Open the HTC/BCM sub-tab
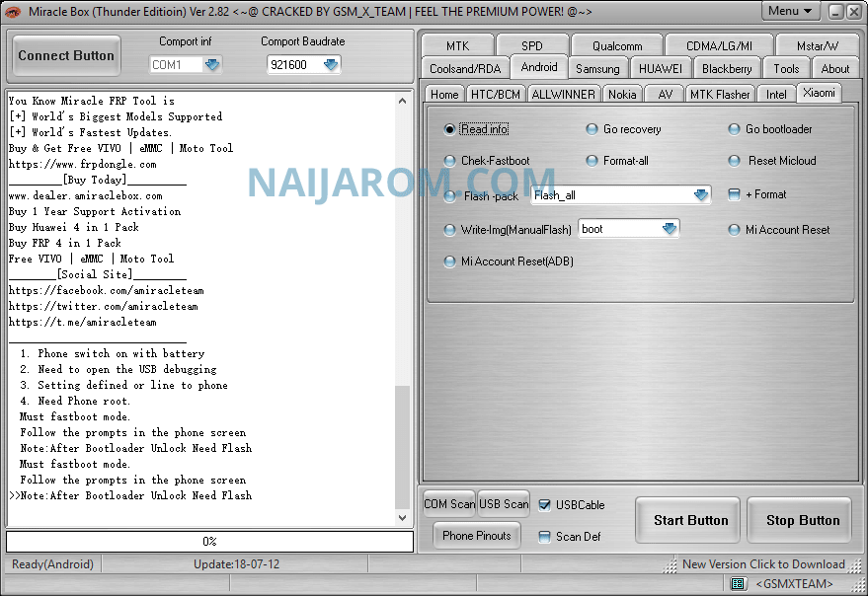 (496, 94)
